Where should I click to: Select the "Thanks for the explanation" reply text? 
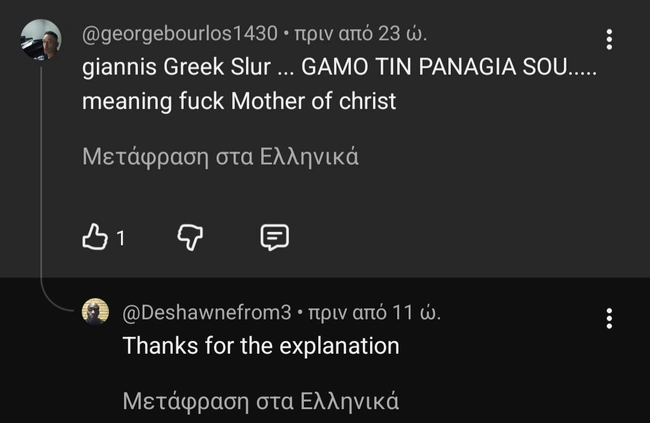pyautogui.click(x=260, y=346)
